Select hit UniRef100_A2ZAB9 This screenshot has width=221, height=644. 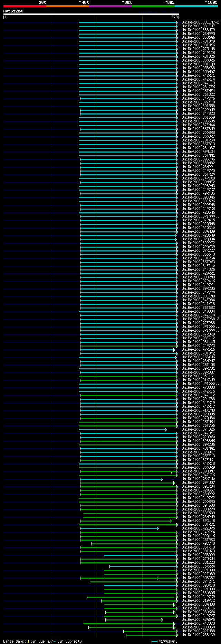198,574
